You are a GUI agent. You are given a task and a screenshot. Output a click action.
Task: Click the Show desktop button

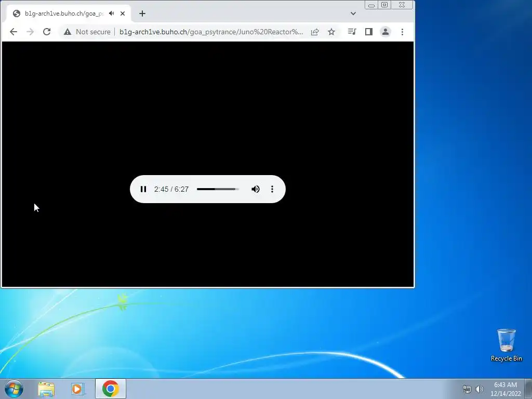528,389
